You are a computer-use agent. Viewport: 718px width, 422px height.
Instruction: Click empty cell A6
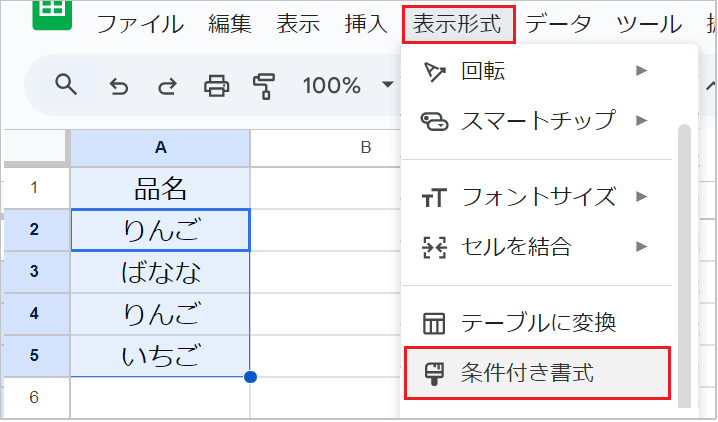160,397
